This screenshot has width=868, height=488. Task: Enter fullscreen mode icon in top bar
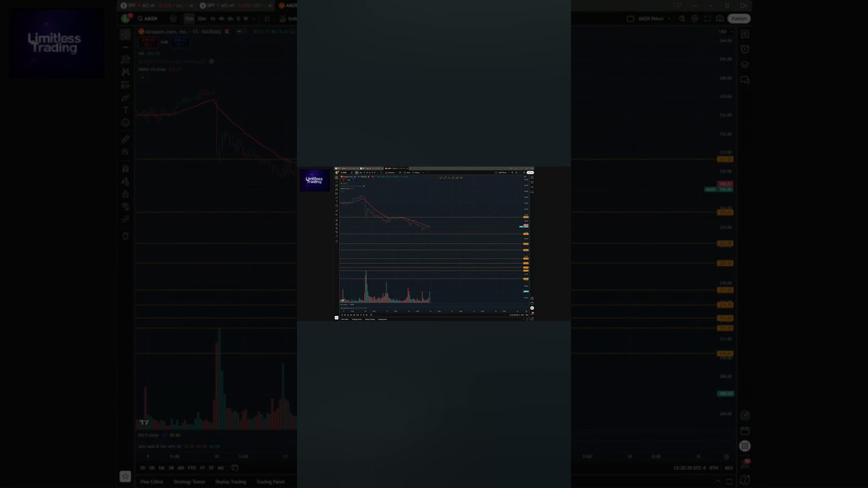point(707,19)
